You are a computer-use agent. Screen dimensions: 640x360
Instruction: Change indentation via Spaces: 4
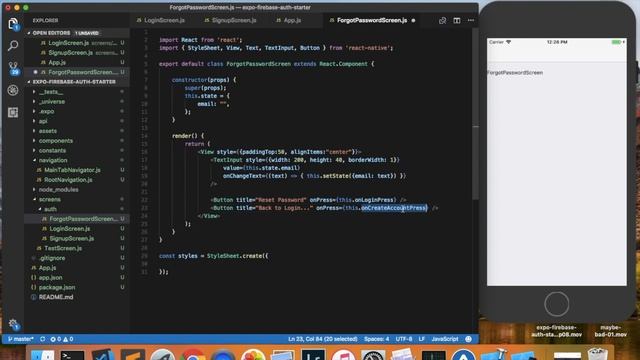376,339
